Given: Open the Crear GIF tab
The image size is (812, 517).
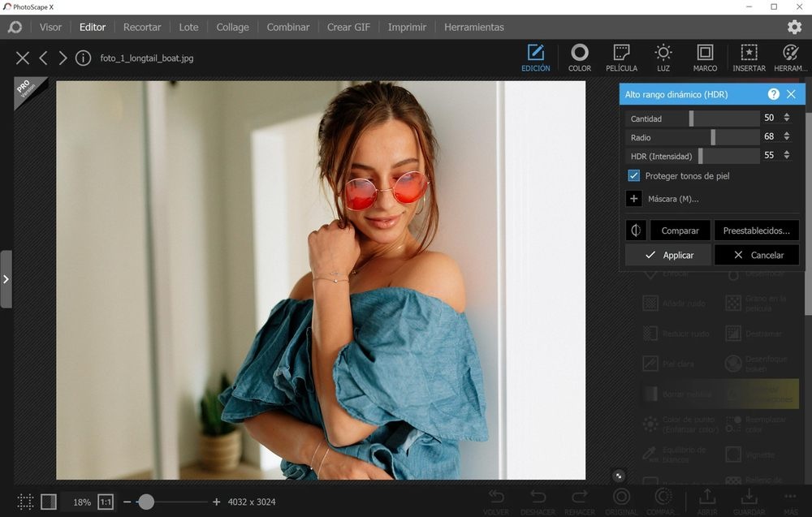Looking at the screenshot, I should 348,27.
